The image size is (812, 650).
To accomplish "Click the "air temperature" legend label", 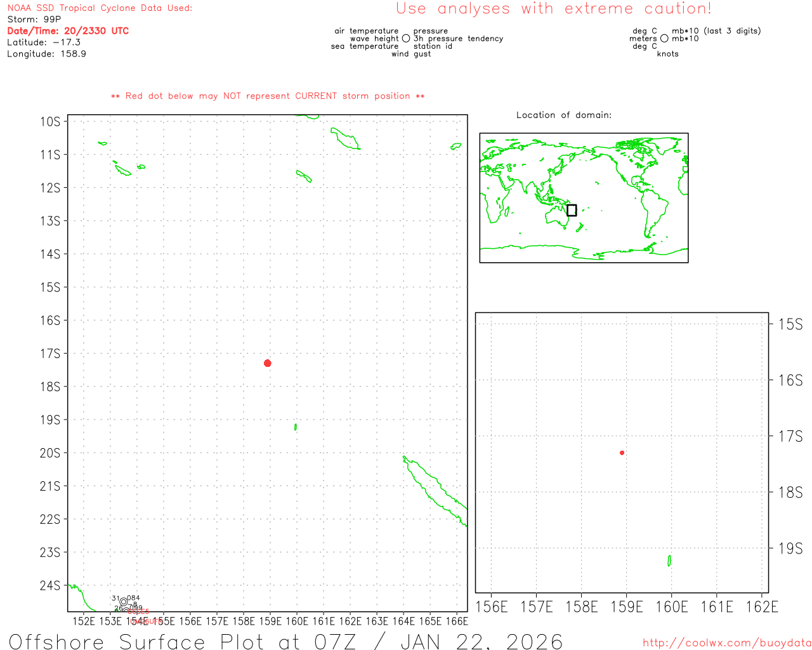I will tap(367, 31).
